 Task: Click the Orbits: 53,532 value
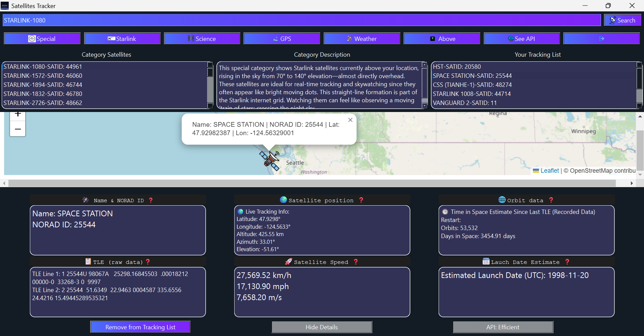point(459,228)
